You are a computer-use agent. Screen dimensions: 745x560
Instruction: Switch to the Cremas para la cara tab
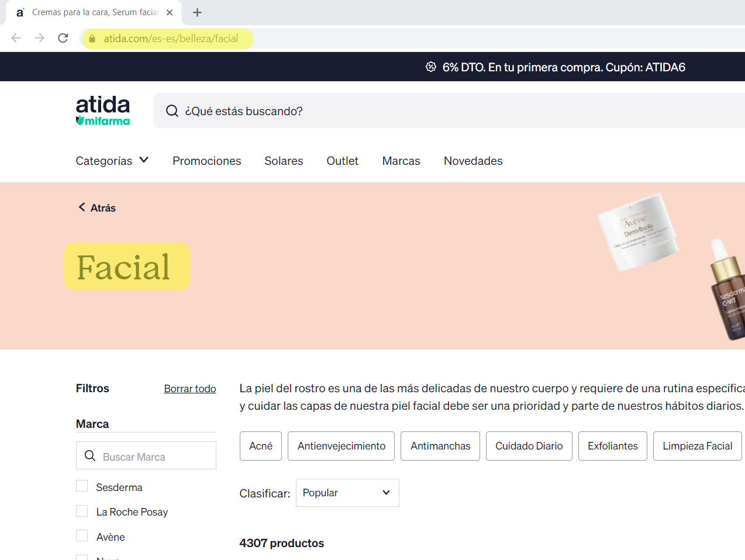click(x=94, y=12)
